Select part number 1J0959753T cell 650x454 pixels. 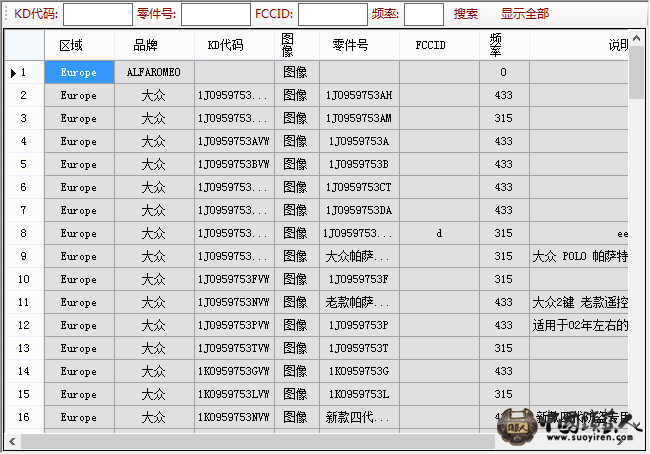pos(359,348)
